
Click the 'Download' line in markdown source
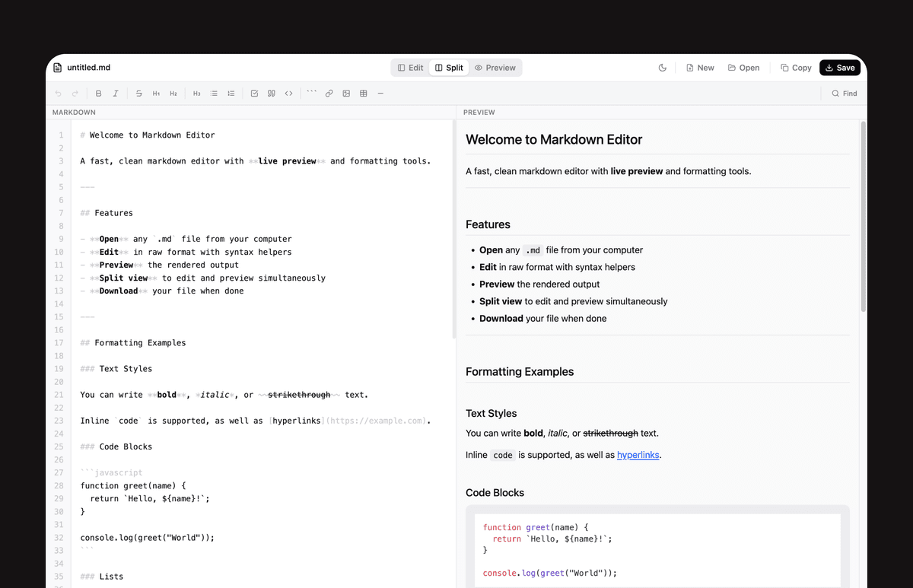[162, 291]
